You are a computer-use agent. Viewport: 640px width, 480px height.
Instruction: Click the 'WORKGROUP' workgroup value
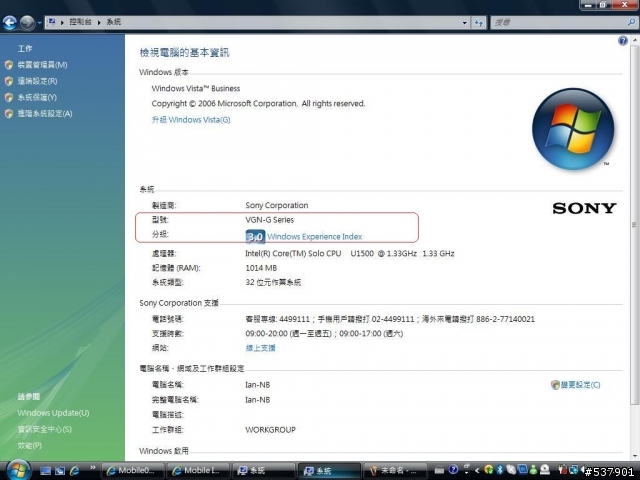click(x=270, y=430)
